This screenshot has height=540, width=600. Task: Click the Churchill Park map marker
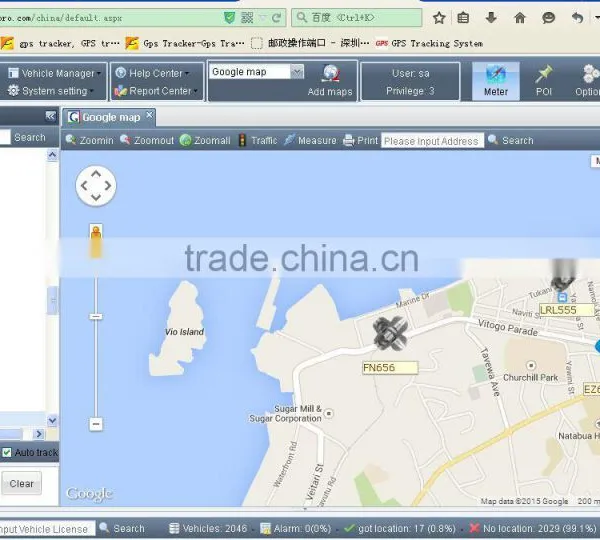530,365
